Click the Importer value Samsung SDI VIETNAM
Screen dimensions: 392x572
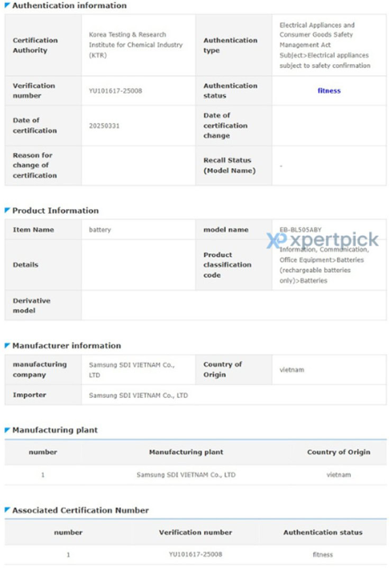[138, 395]
